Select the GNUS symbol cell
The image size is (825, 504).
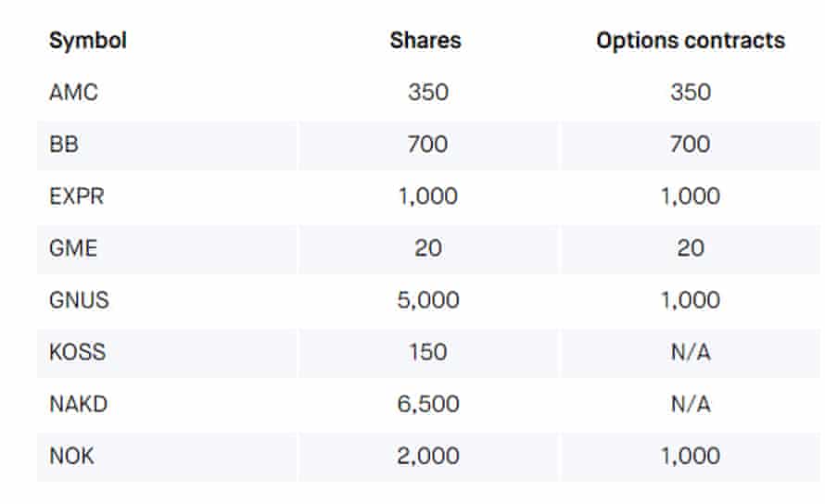tap(78, 300)
